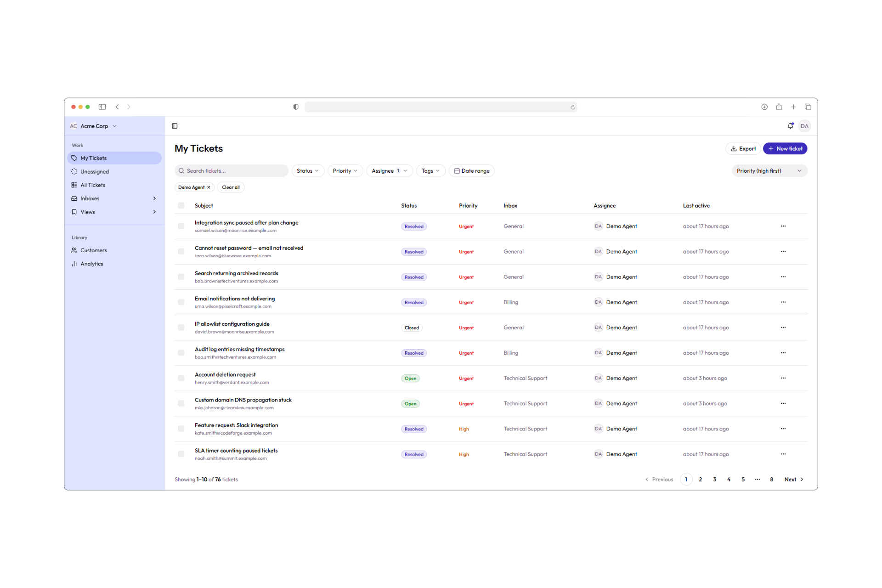Go to the Next page of tickets
Viewport: 882px width, 588px height.
pyautogui.click(x=794, y=479)
